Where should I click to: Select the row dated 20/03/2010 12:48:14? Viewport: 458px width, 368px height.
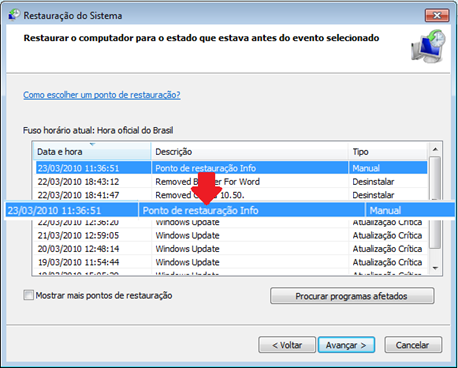[231, 249]
